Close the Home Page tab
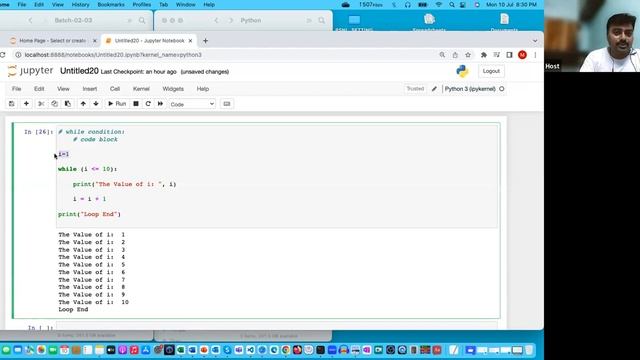 95,41
